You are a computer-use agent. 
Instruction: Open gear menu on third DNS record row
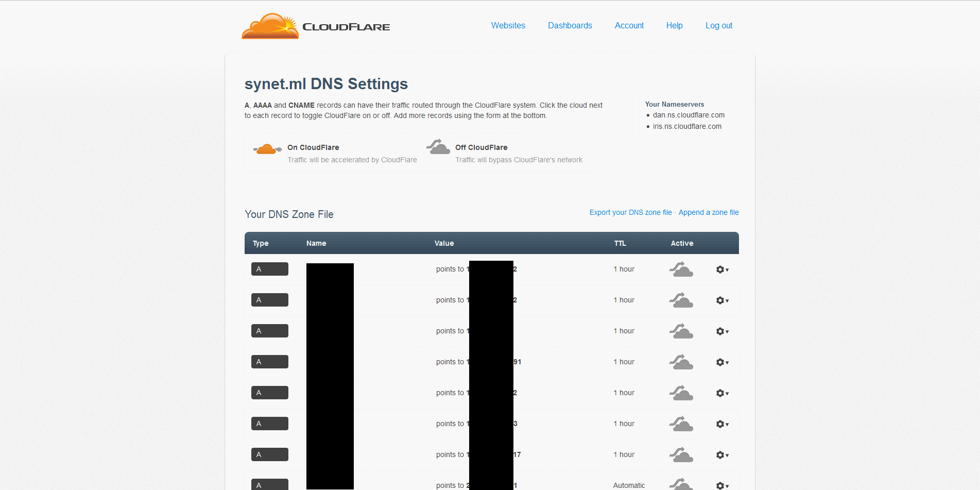point(722,331)
